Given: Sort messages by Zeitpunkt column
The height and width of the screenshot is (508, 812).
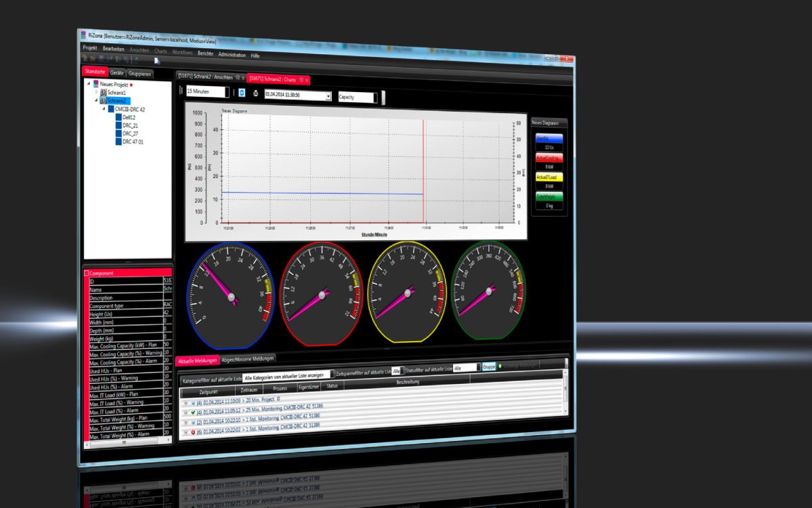Looking at the screenshot, I should click(x=209, y=392).
